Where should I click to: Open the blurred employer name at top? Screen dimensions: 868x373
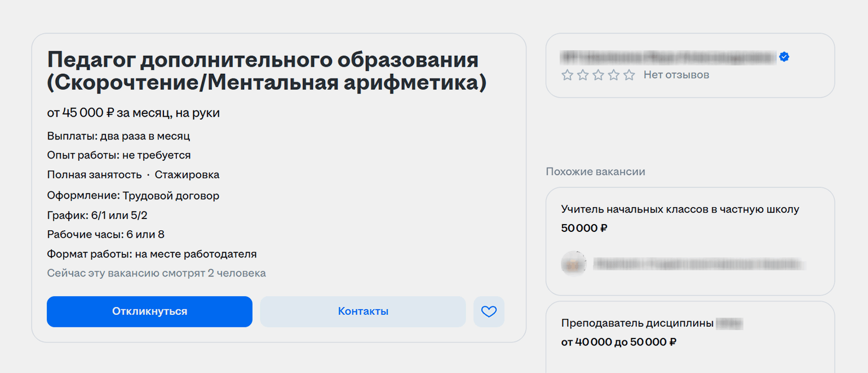668,57
